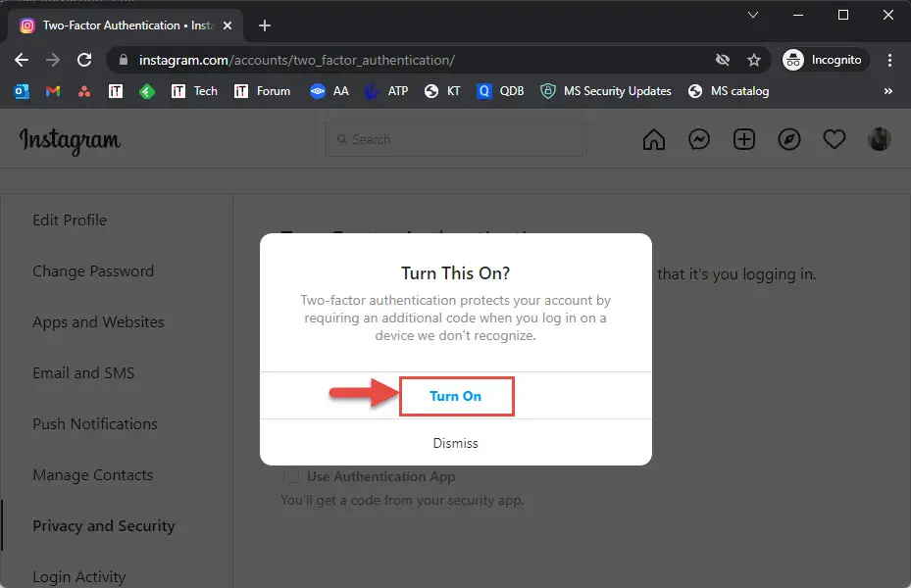This screenshot has height=588, width=911.
Task: Open Privacy and Security settings
Action: point(103,526)
